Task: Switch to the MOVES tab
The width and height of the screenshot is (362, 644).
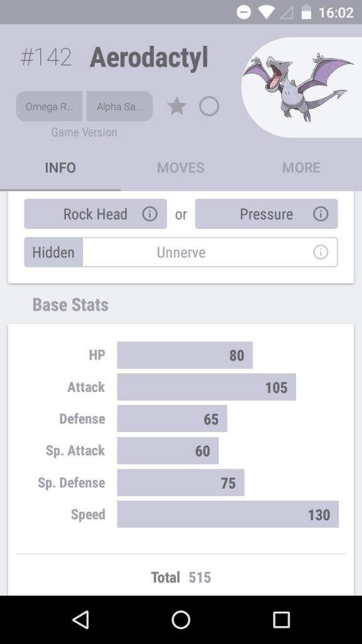Action: (180, 167)
